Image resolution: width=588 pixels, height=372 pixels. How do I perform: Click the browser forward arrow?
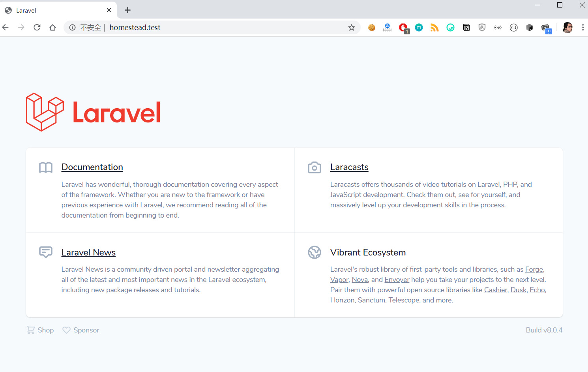tap(21, 27)
